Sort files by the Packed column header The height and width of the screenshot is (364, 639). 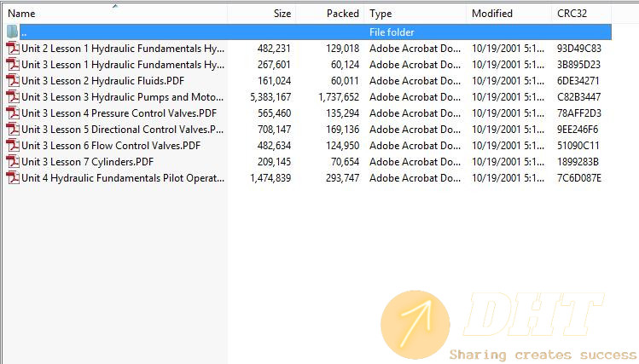pyautogui.click(x=330, y=14)
